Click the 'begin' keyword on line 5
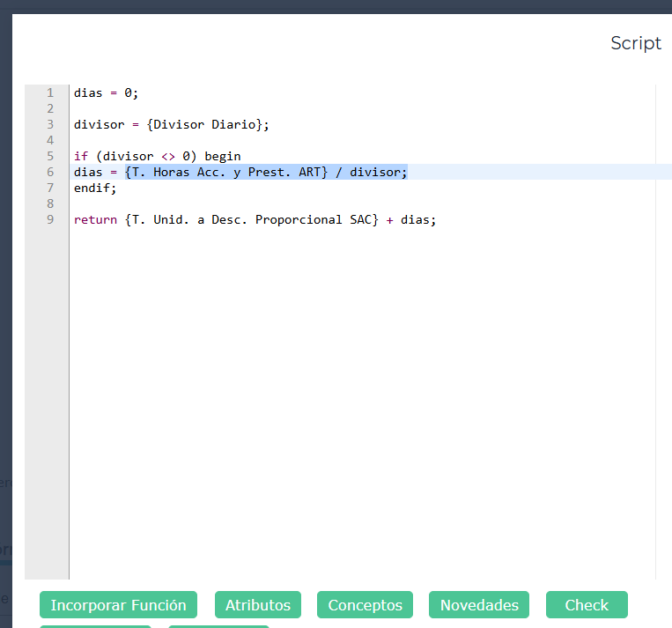This screenshot has width=672, height=628. (x=222, y=156)
